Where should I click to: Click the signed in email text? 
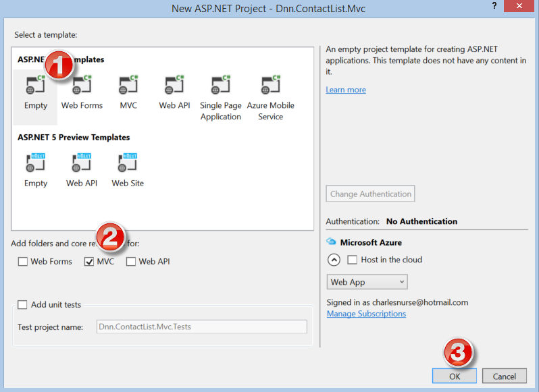click(x=420, y=302)
